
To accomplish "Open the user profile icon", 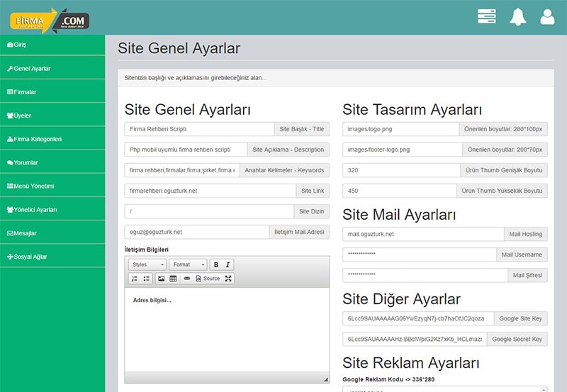I will [x=547, y=17].
